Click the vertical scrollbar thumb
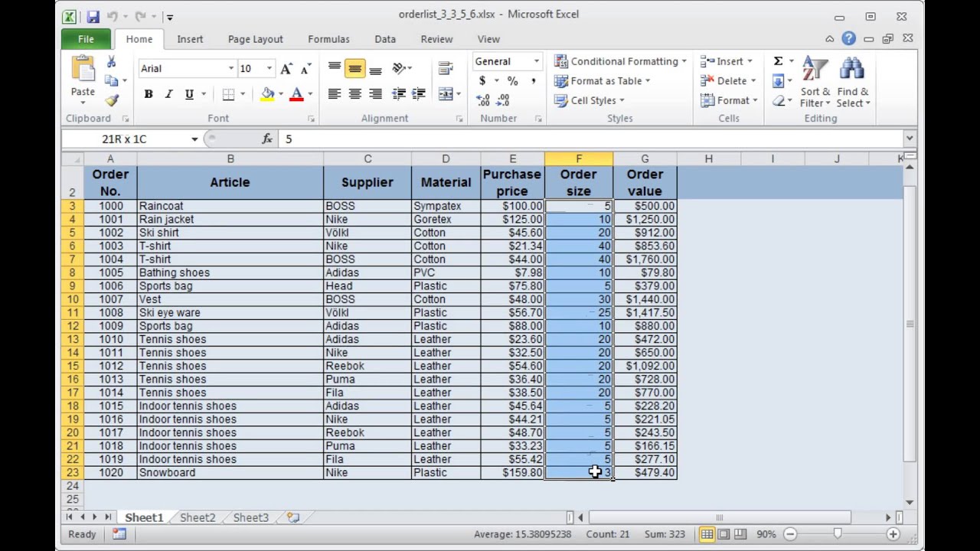The height and width of the screenshot is (551, 980). (x=910, y=324)
